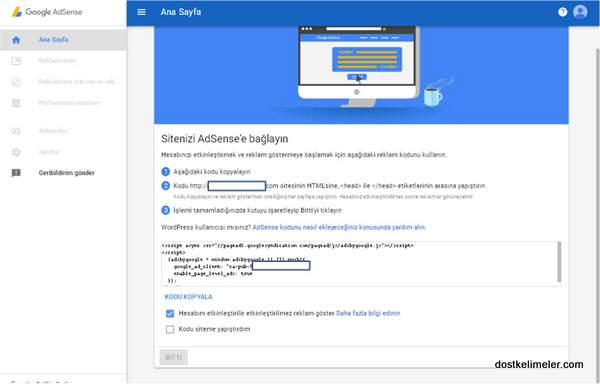Screen dimensions: 600x384
Task: Open the hamburger navigation menu
Action: click(x=141, y=12)
